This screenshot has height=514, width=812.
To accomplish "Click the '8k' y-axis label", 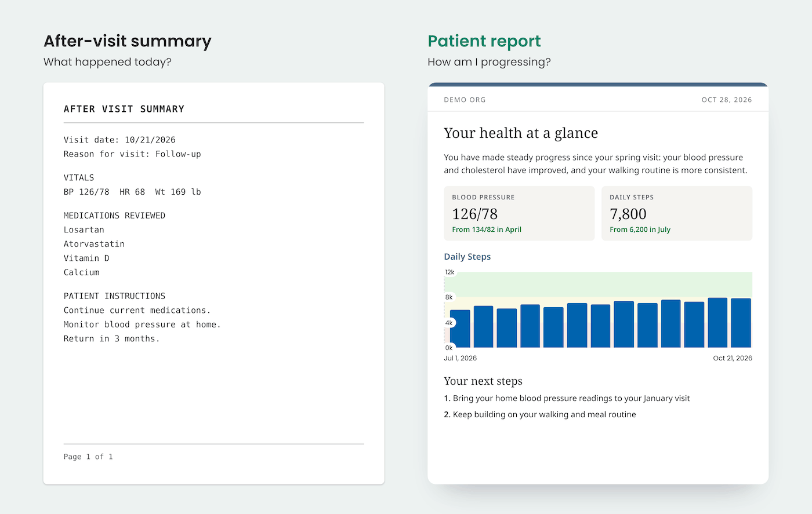I will 449,297.
